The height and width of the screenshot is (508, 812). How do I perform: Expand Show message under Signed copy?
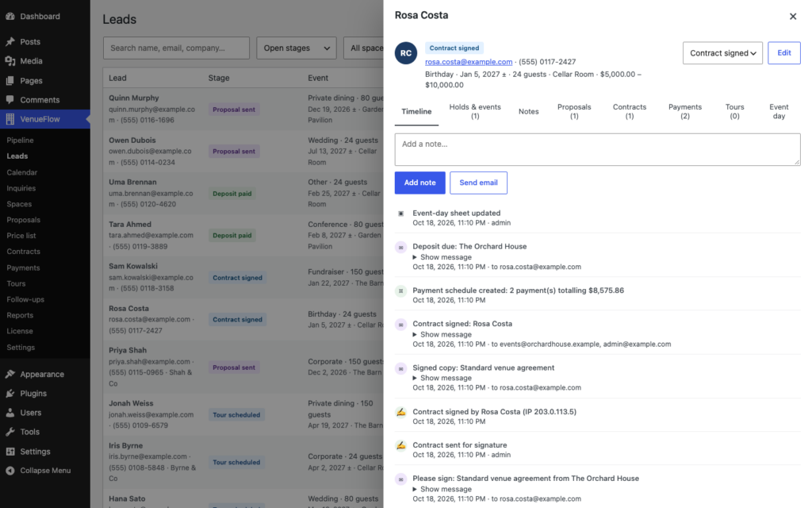point(442,378)
